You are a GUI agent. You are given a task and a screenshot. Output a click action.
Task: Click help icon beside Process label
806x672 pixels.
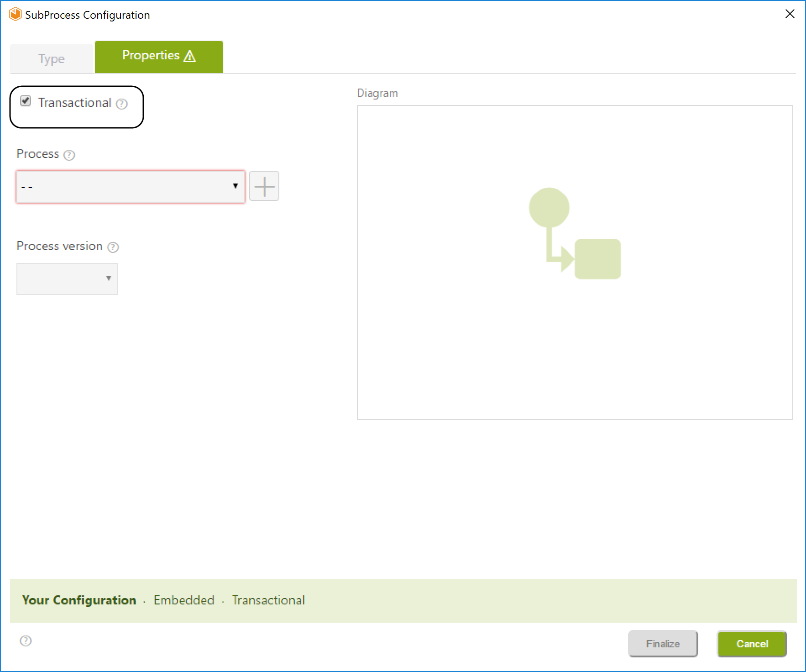tap(69, 155)
